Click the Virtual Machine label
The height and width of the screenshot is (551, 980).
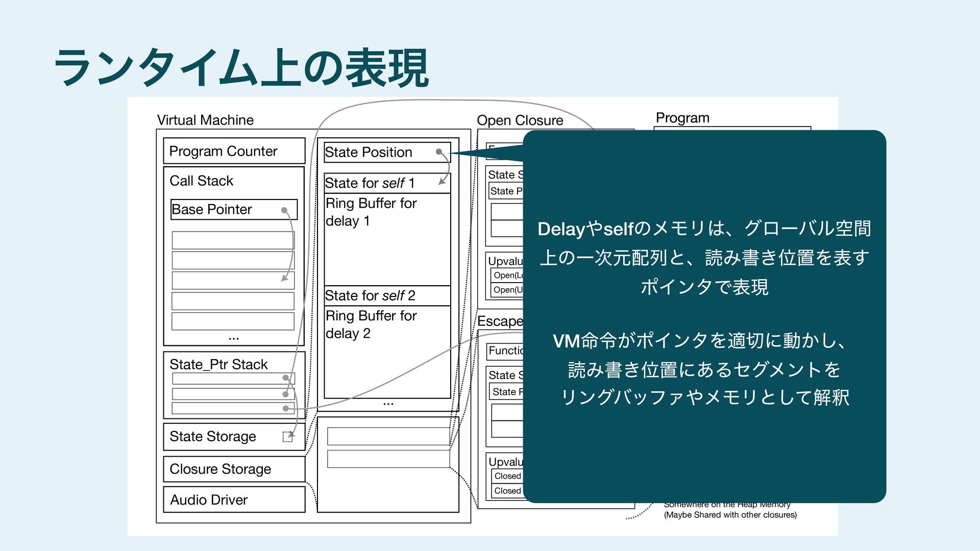pyautogui.click(x=205, y=120)
